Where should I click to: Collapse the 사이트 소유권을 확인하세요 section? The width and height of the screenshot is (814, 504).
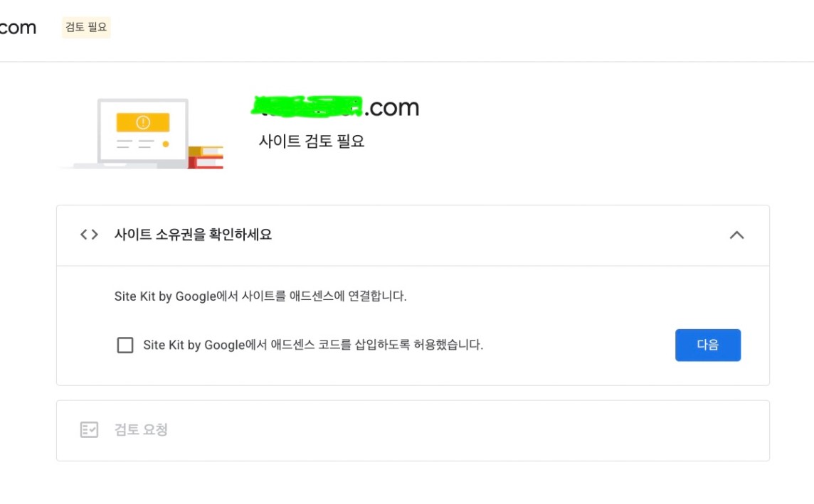tap(736, 235)
